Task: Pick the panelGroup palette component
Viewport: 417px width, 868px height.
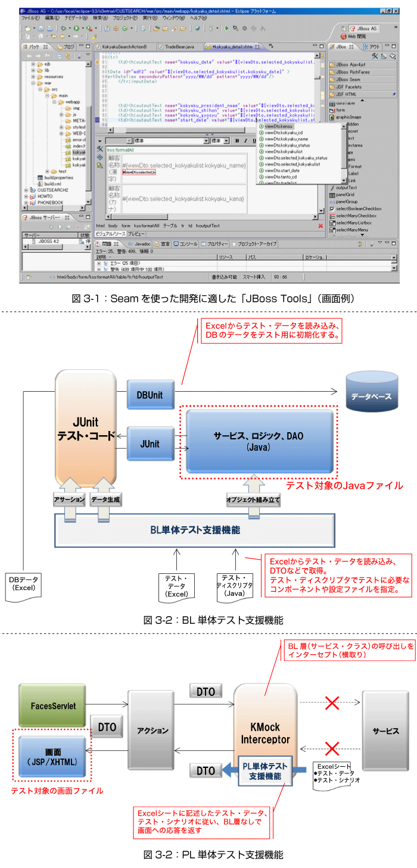Action: pos(344,202)
